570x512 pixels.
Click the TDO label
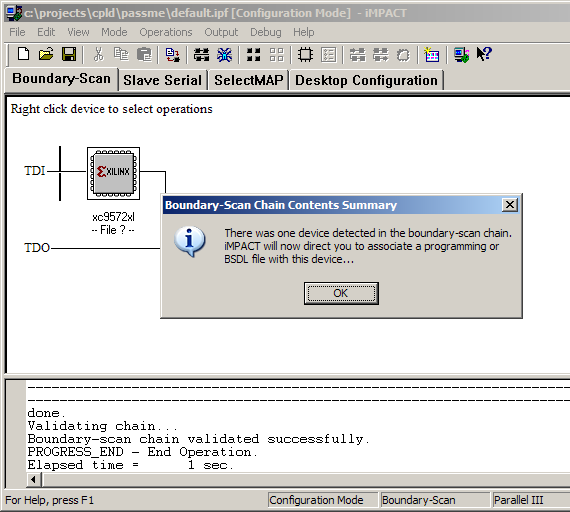37,248
